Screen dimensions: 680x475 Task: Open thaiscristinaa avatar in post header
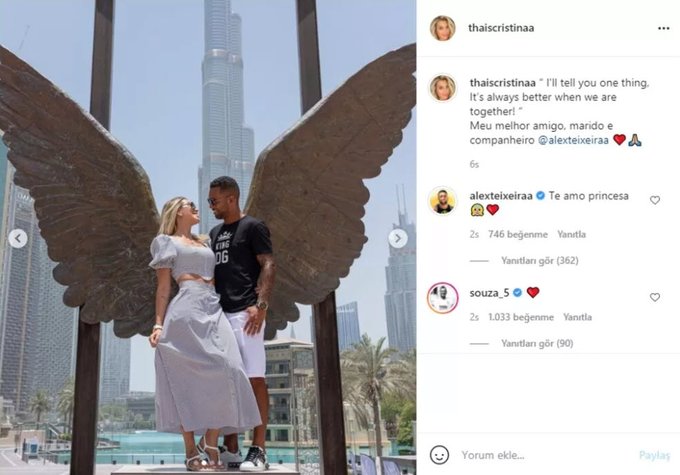tap(443, 28)
